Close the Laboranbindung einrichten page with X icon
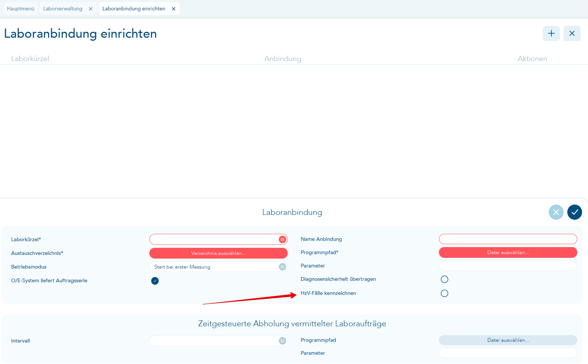 [572, 34]
